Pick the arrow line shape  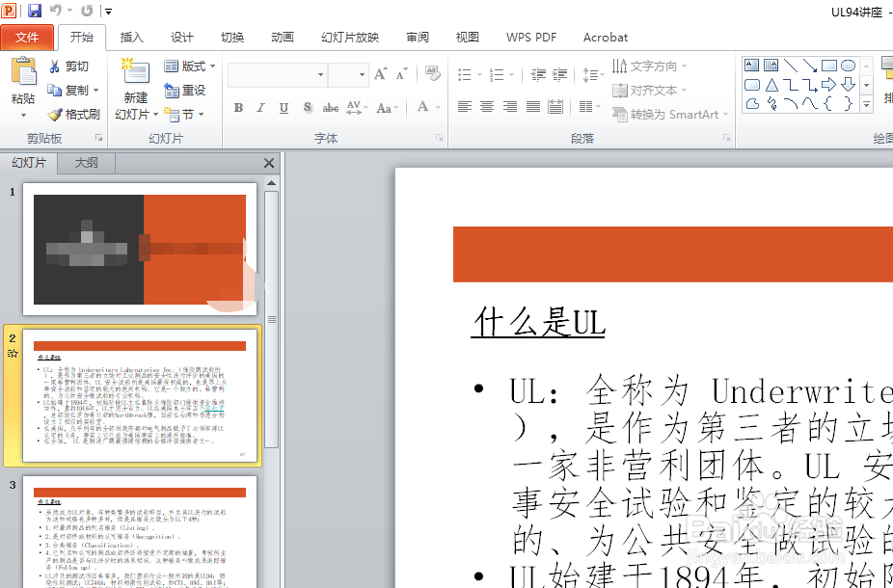pos(810,65)
